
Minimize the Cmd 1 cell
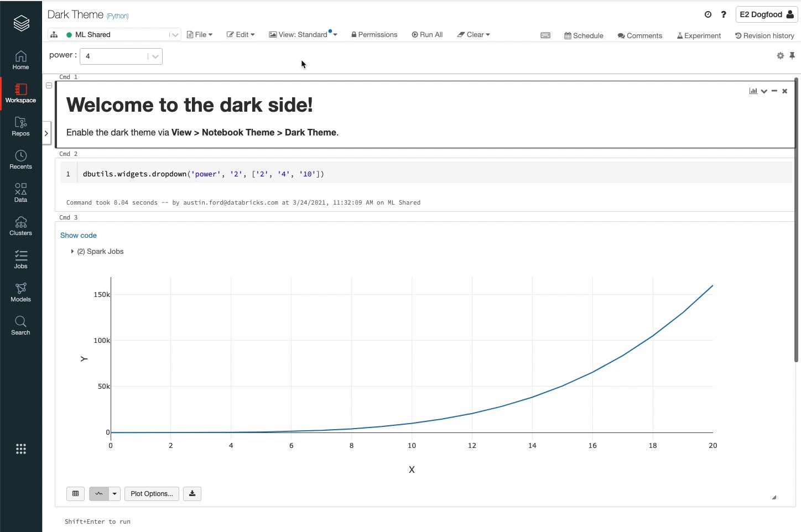point(774,91)
